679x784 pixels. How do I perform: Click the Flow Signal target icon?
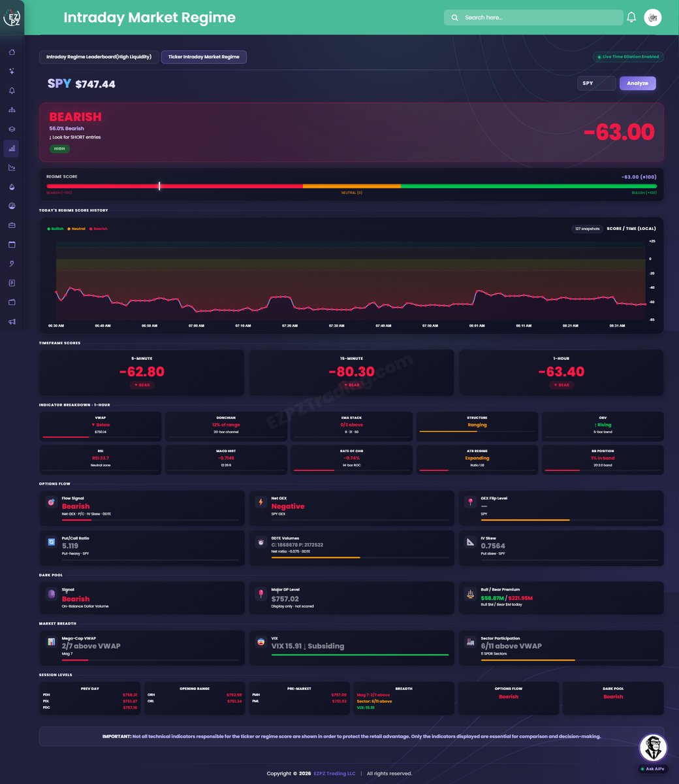[x=50, y=502]
